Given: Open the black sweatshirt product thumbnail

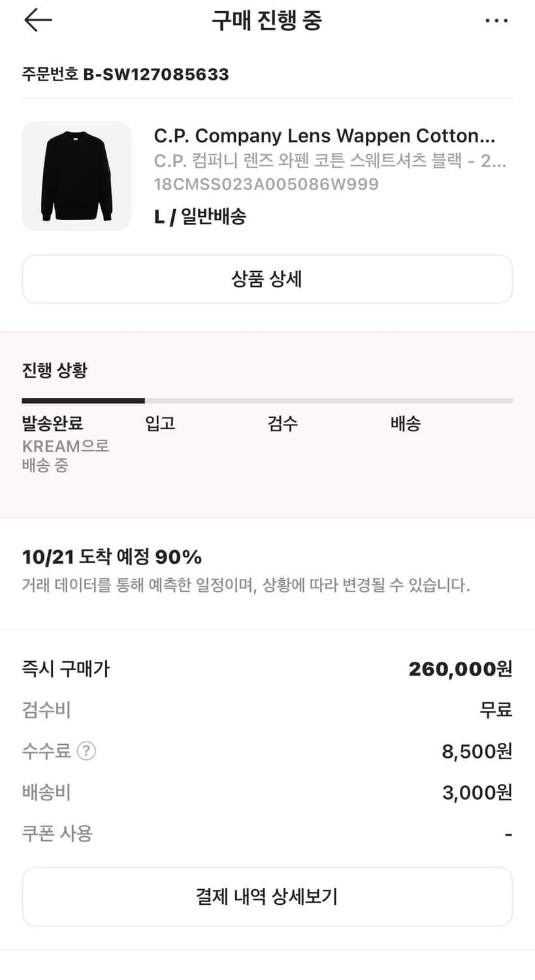Looking at the screenshot, I should 77,176.
